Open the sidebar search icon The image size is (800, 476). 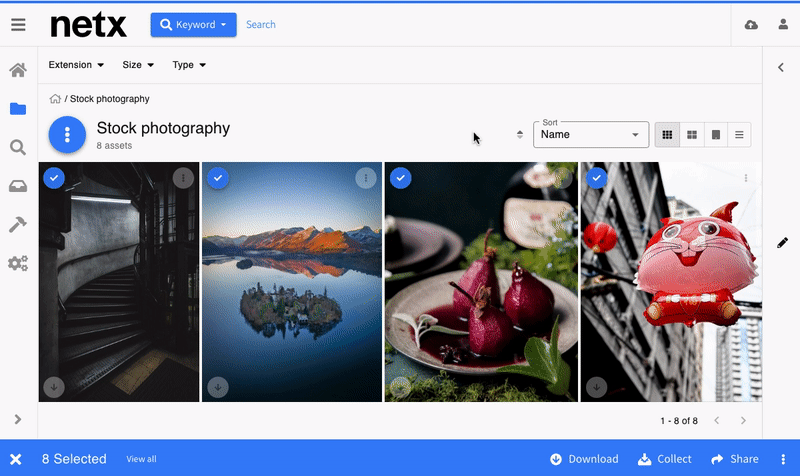18,147
